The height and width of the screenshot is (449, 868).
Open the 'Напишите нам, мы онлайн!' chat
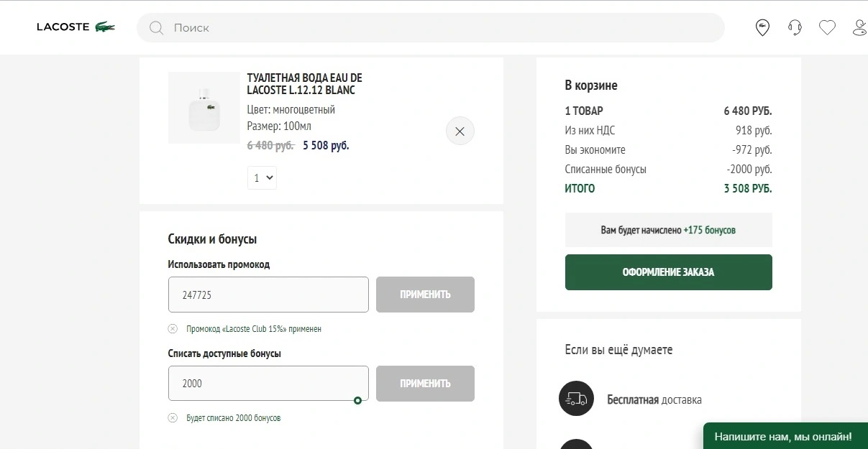pos(785,436)
